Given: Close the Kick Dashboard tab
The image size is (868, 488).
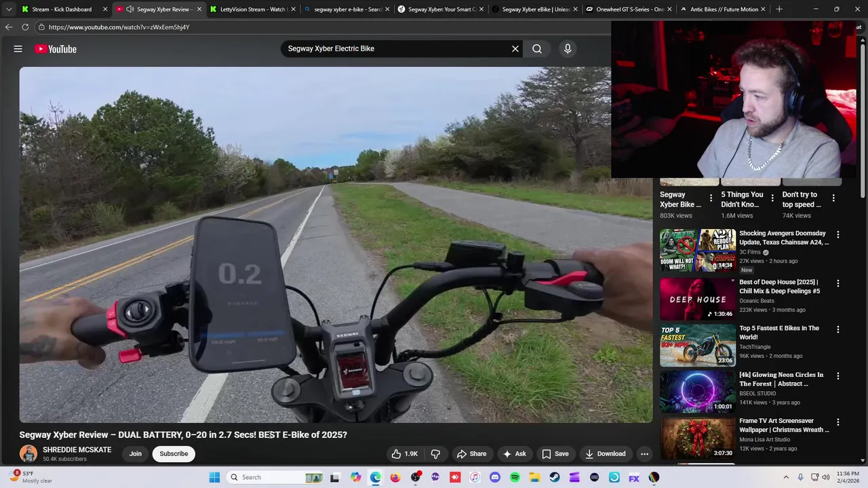Looking at the screenshot, I should [x=105, y=9].
